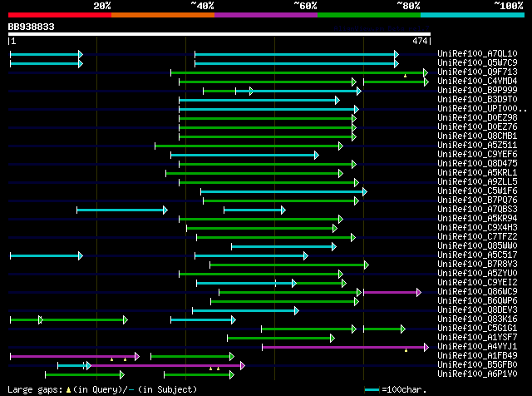Select the UniRef100_A5KR94 label
The image size is (532, 396).
(477, 218)
